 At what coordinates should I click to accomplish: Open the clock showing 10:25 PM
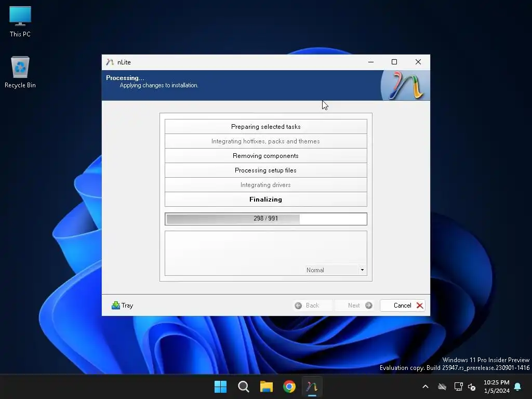(x=496, y=387)
